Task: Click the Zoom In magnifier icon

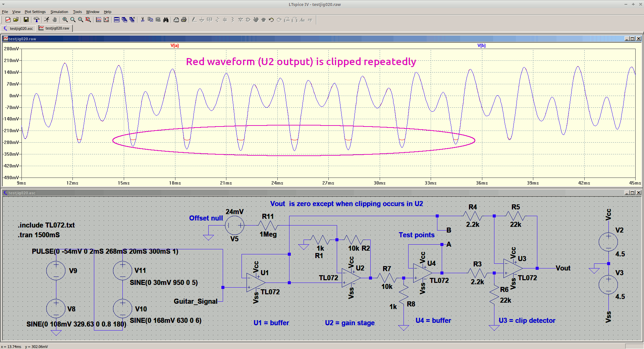Action: pos(65,20)
